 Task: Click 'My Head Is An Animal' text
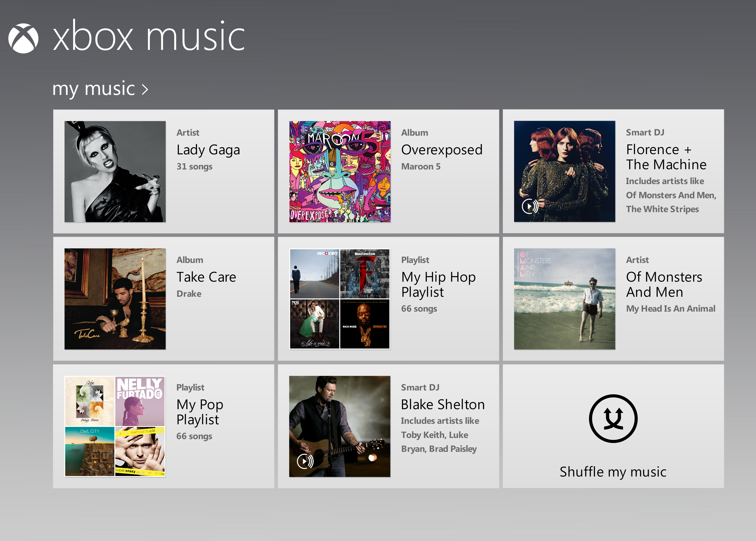[x=671, y=308]
